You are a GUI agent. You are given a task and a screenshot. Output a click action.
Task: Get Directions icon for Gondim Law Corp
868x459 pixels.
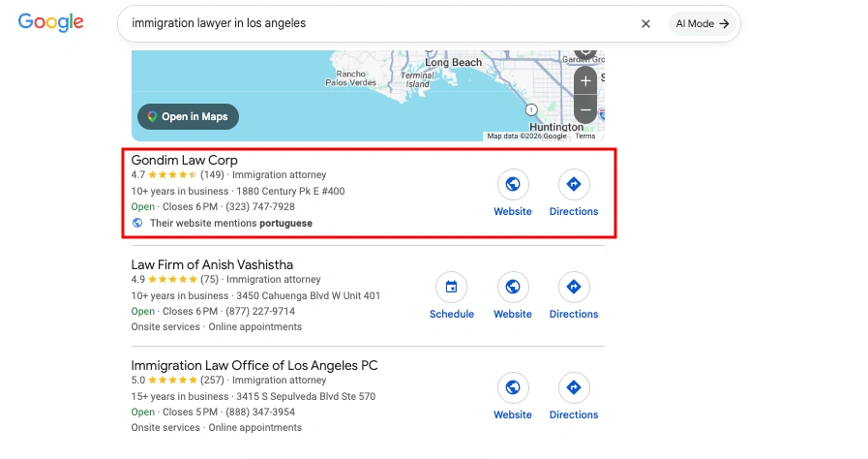[574, 184]
